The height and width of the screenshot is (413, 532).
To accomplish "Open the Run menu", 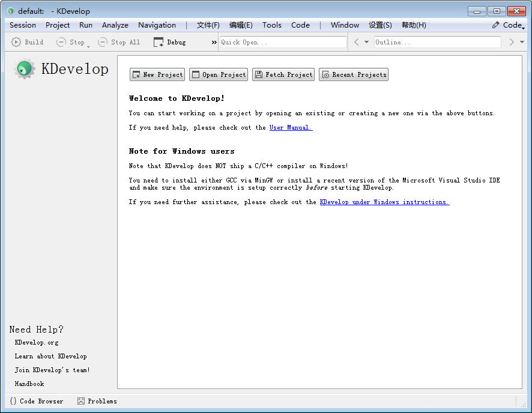I will (86, 25).
